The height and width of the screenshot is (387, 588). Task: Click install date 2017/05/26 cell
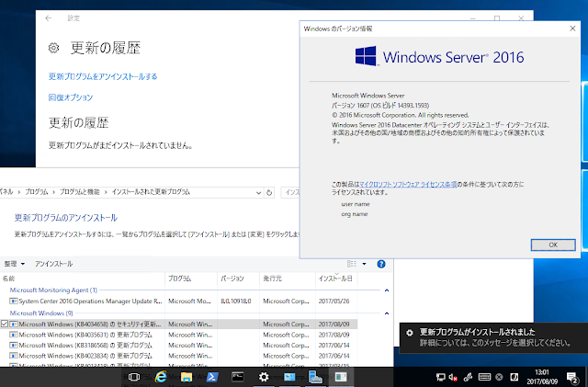click(334, 301)
